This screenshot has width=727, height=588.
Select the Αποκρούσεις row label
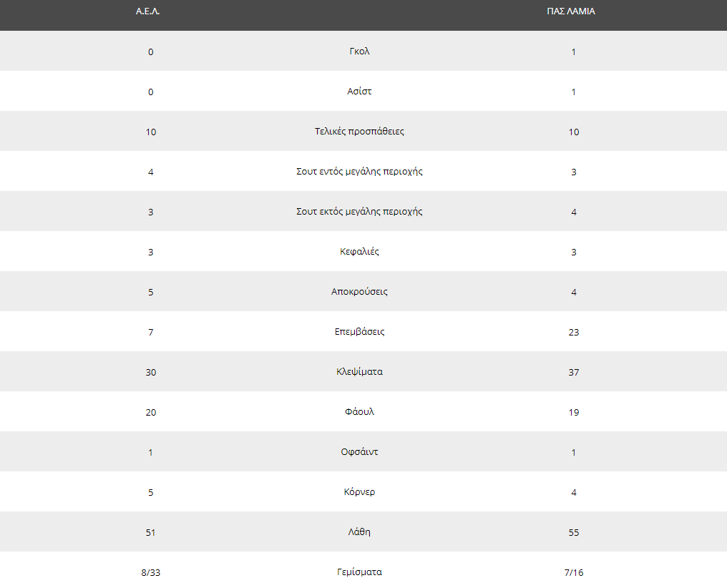coord(359,292)
